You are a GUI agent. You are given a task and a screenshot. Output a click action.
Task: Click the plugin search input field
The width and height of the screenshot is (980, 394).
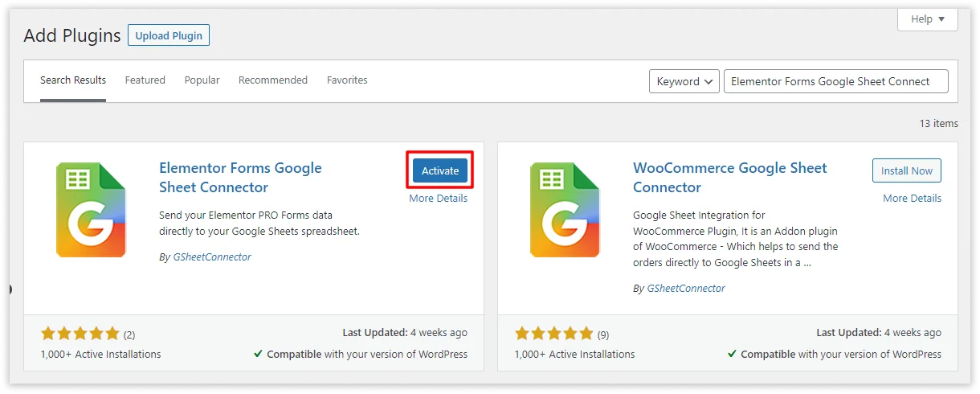835,81
